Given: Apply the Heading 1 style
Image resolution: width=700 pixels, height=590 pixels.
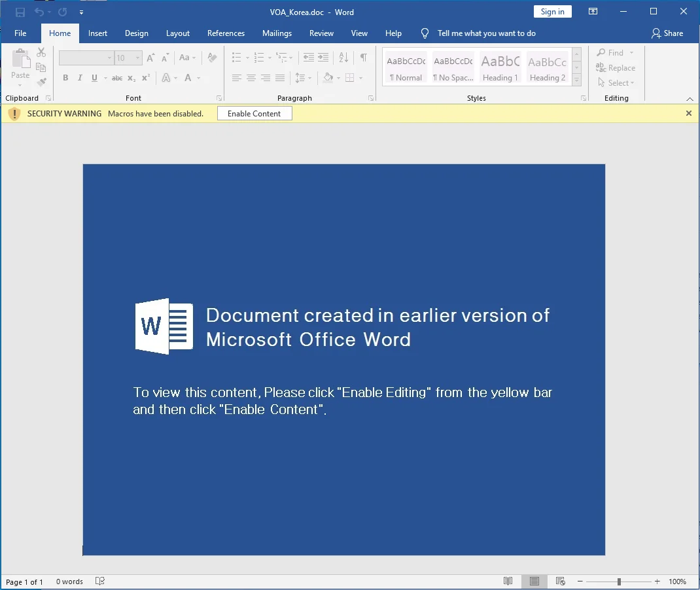Looking at the screenshot, I should (500, 68).
